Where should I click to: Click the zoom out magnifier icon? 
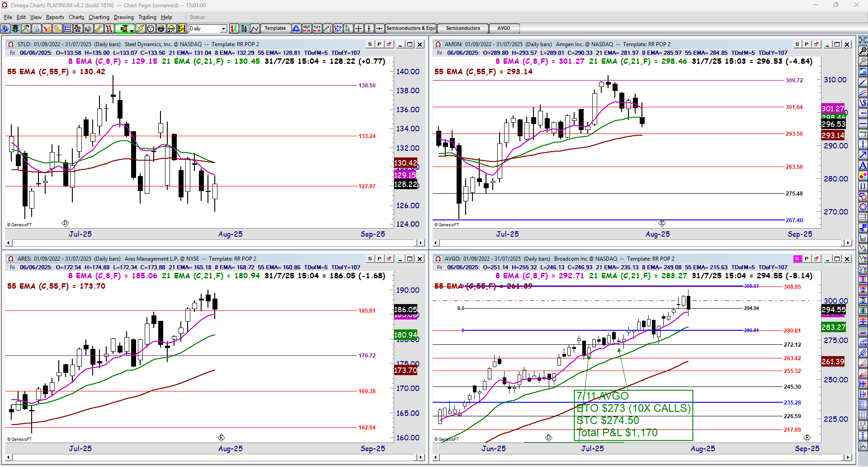click(863, 61)
